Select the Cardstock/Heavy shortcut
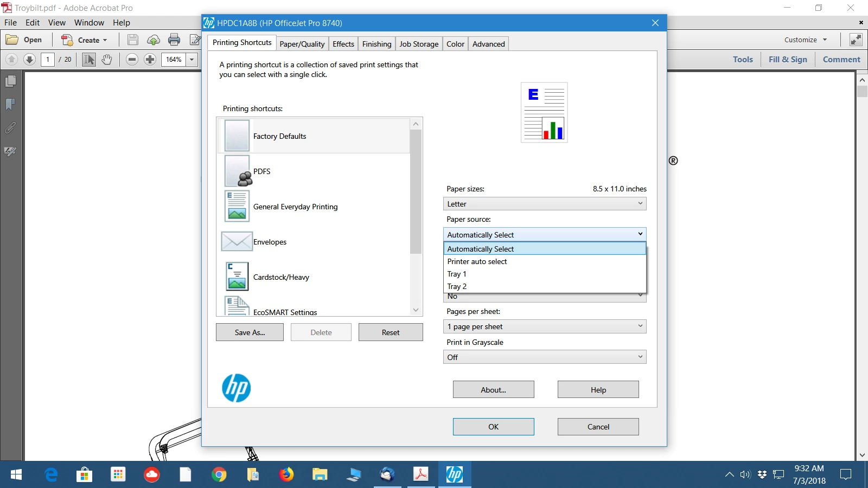Viewport: 868px width, 488px height. [x=314, y=277]
